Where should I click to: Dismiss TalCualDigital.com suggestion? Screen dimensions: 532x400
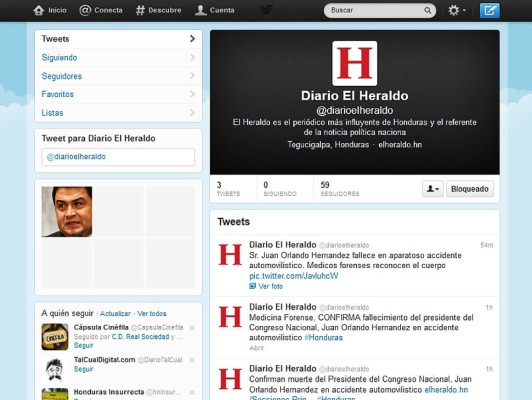click(192, 360)
